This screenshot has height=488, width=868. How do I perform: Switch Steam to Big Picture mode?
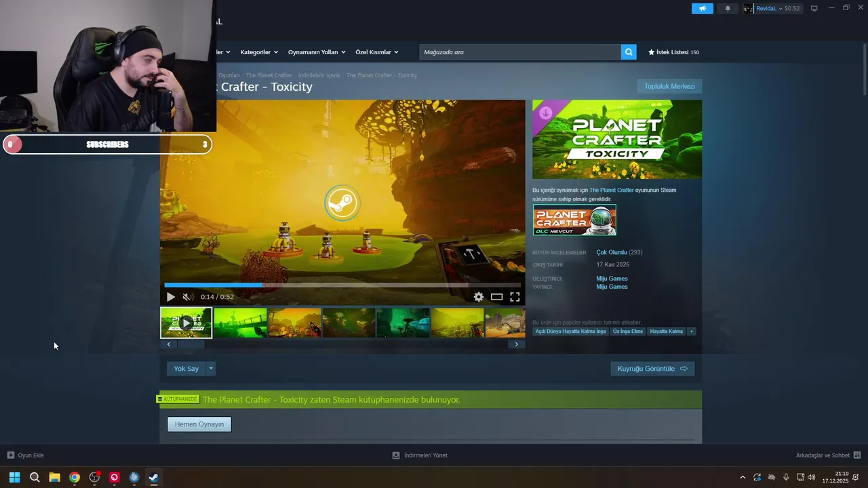[814, 8]
